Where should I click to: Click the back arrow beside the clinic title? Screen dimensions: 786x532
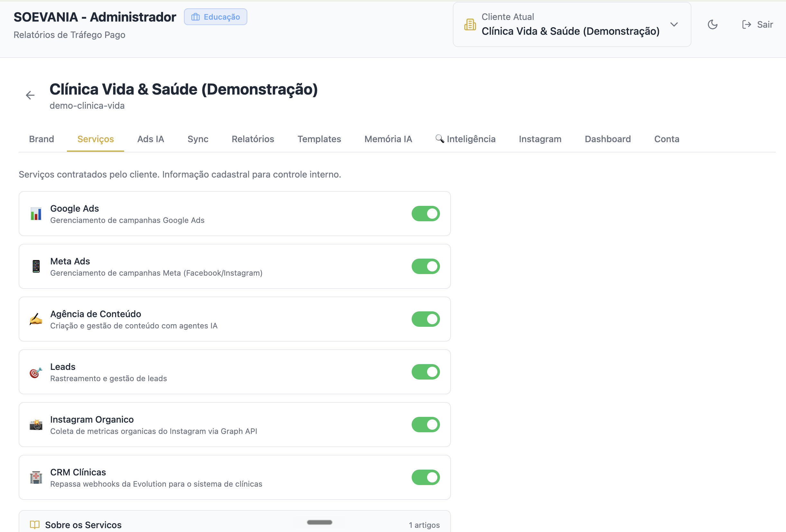[x=30, y=96]
